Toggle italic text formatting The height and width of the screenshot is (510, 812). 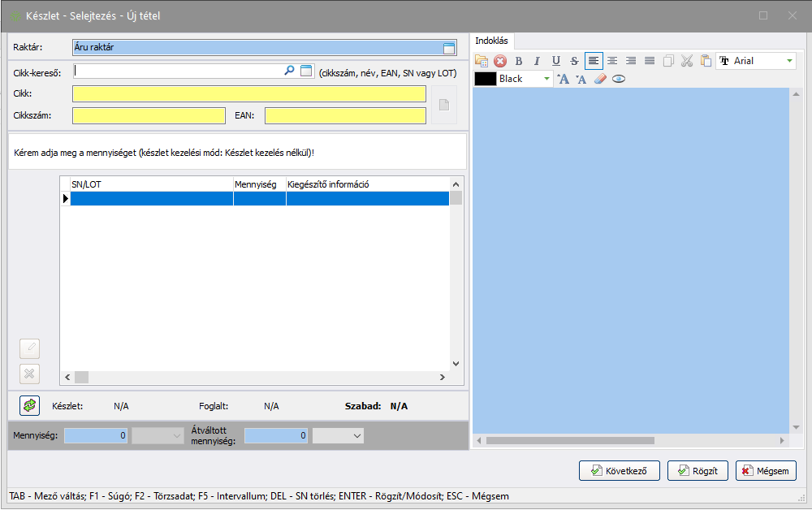[537, 61]
